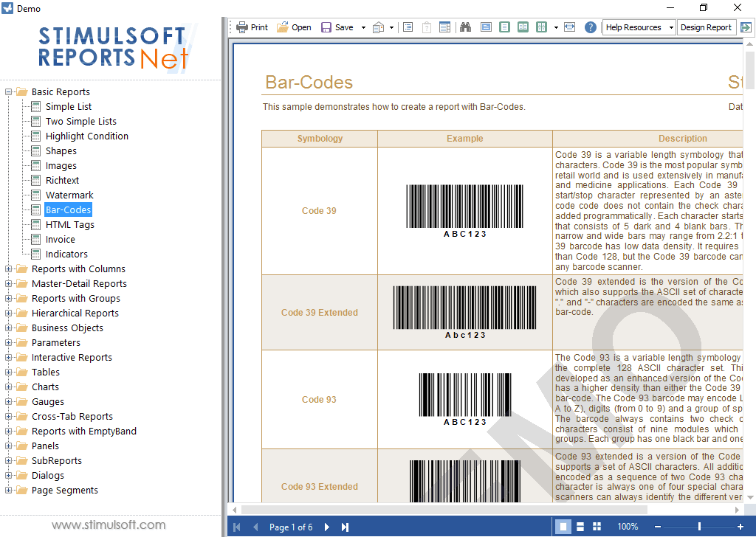The height and width of the screenshot is (537, 756).
Task: Click the Save button
Action: 337,27
